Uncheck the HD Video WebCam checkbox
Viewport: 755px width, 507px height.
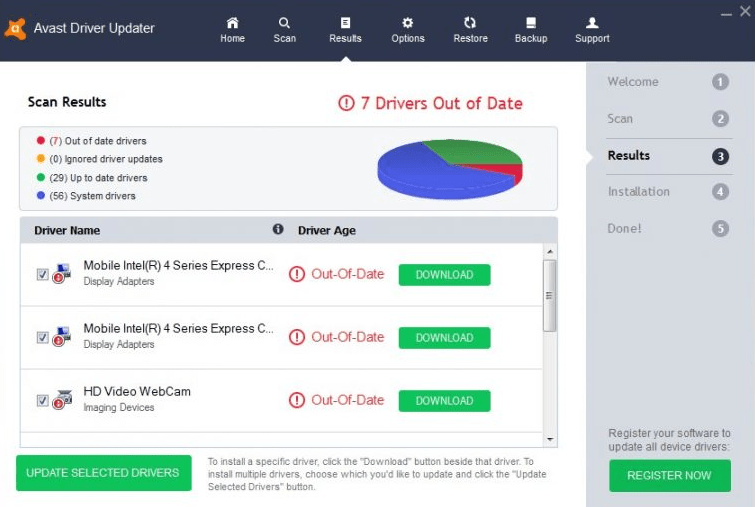(x=42, y=401)
